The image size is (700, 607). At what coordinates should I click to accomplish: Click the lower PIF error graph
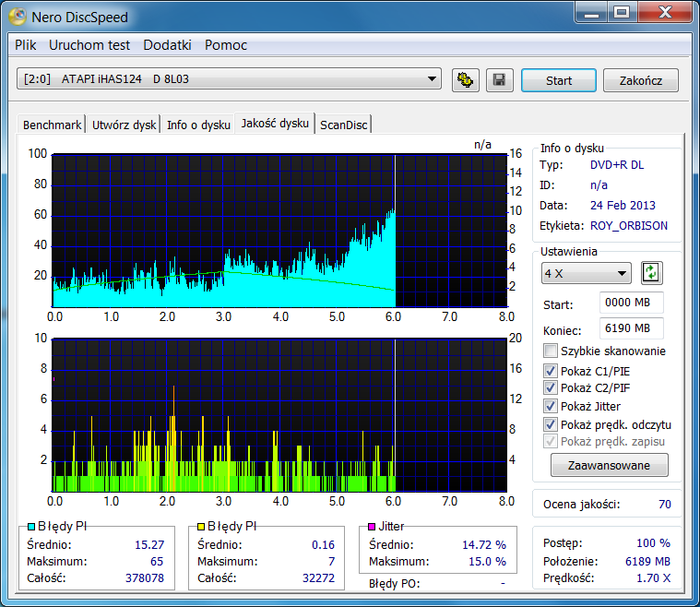[x=280, y=415]
